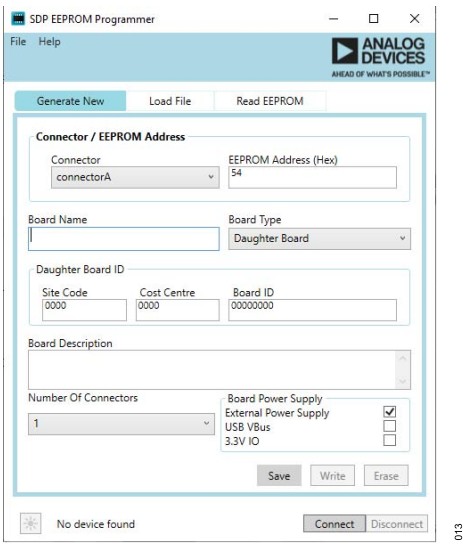Click the Board ID field

(312, 310)
